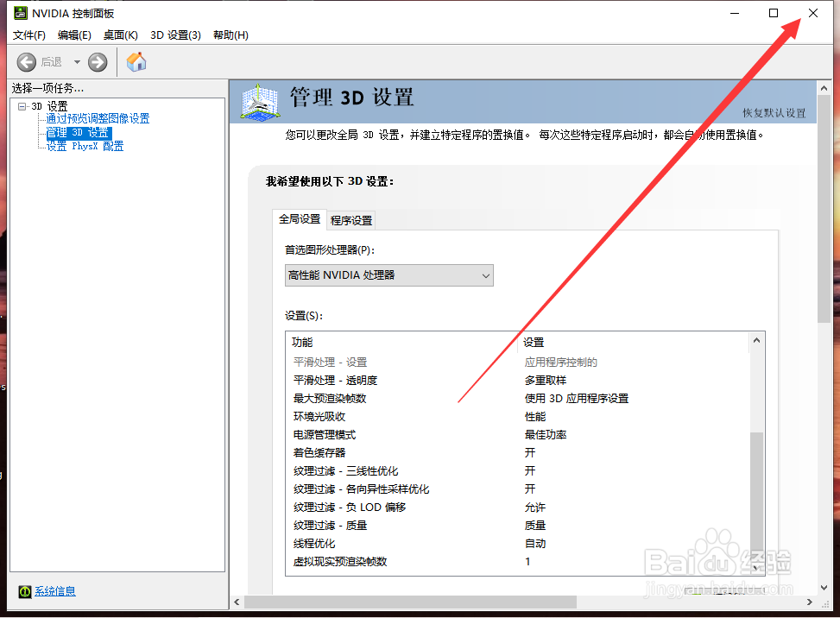Click settings list scrollbar thumb
The width and height of the screenshot is (840, 618).
pyautogui.click(x=756, y=495)
